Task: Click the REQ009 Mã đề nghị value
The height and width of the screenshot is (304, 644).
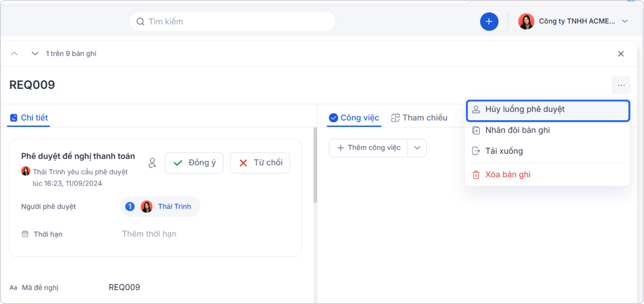Action: tap(124, 287)
